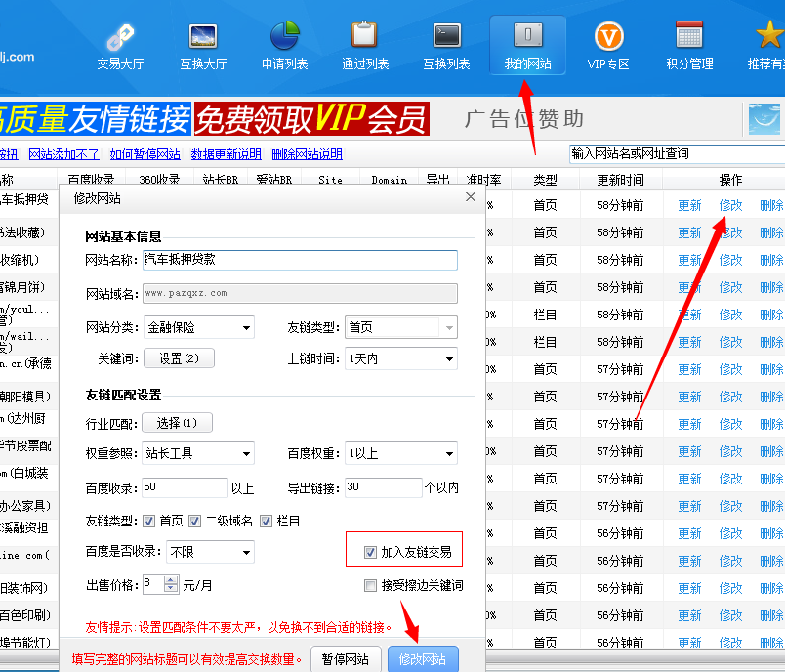785x672 pixels.
Task: Expand the 百度权重 dropdown
Action: click(401, 453)
